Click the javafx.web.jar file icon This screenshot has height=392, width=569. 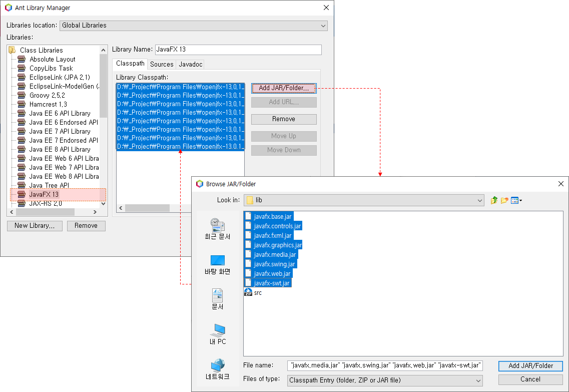(x=248, y=273)
